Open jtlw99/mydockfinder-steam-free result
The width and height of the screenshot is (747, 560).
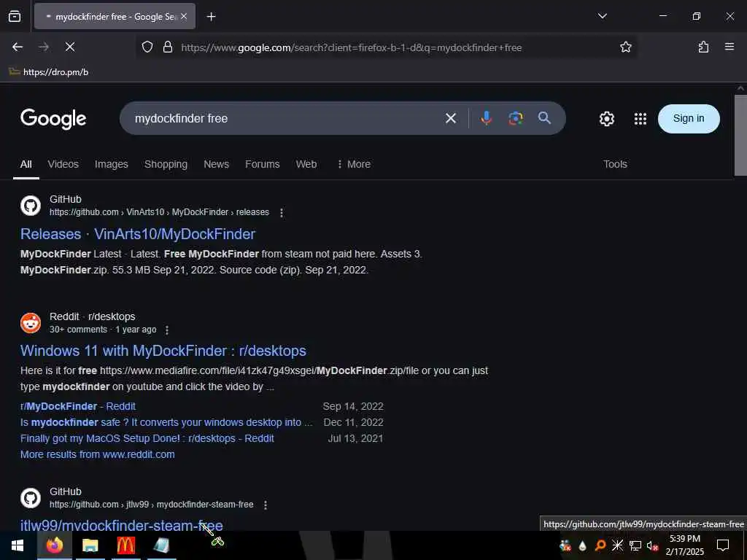coord(122,525)
